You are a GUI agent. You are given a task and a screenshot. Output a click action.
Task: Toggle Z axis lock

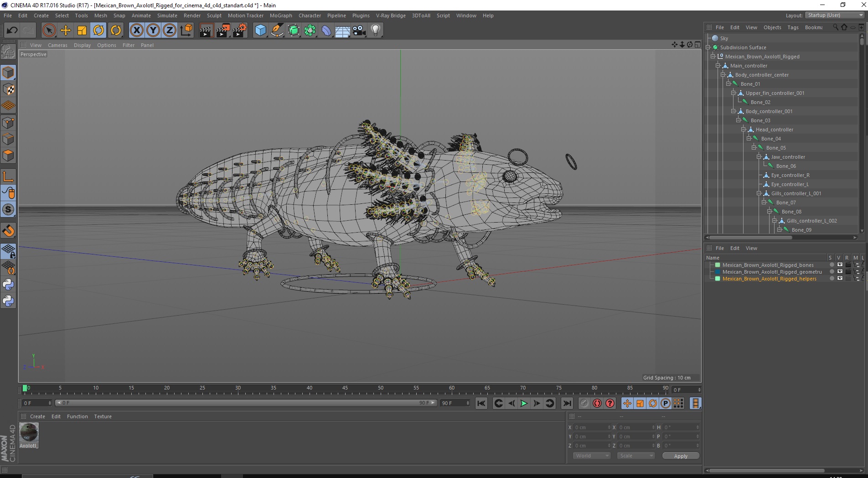[170, 31]
